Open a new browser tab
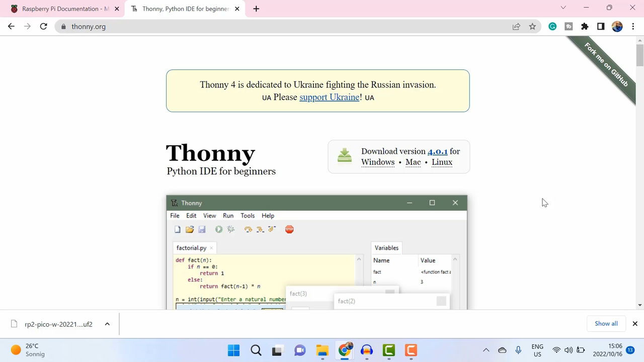 (256, 9)
